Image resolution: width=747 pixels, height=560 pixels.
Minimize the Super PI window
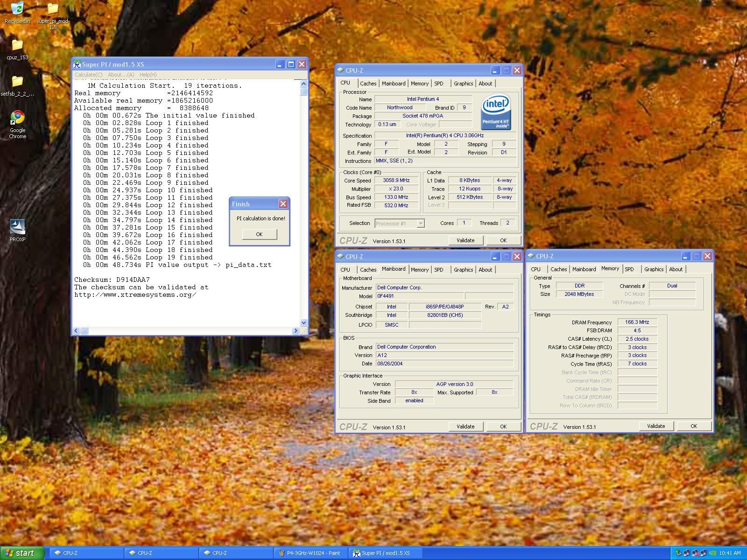280,64
